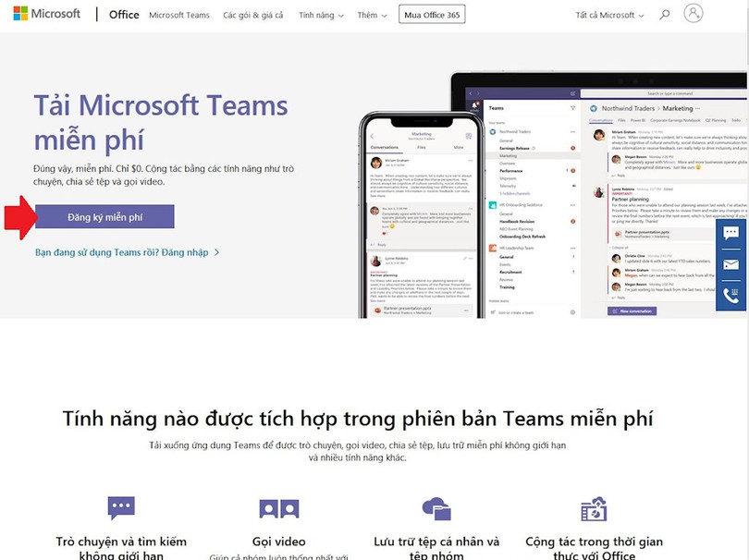Open the Tính năng dropdown menu
This screenshot has width=749, height=560.
[318, 15]
